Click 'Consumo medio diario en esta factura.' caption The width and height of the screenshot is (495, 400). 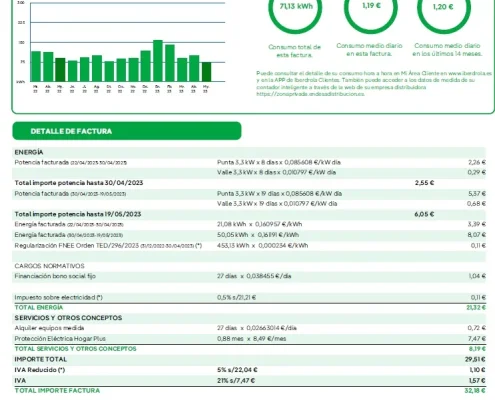pyautogui.click(x=369, y=50)
